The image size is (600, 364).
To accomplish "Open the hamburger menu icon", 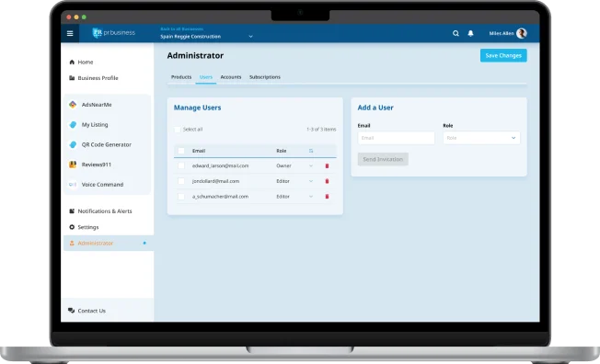I will pos(70,33).
